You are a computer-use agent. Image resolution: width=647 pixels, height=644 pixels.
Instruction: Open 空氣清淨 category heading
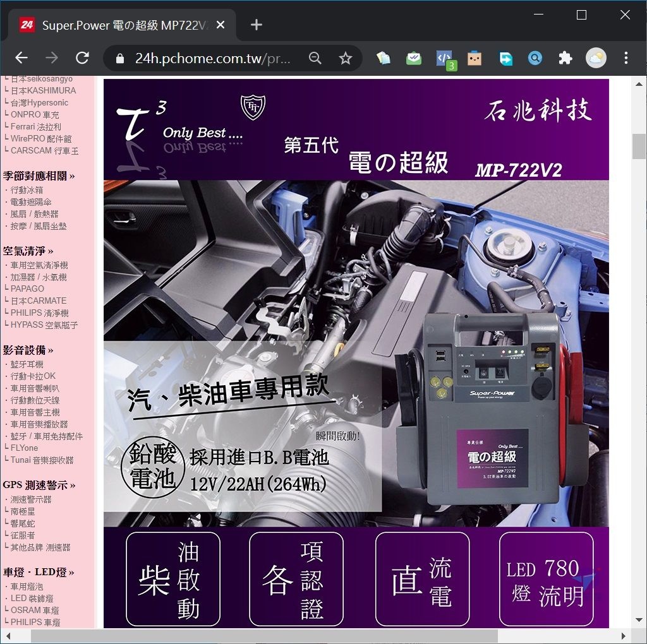[28, 251]
